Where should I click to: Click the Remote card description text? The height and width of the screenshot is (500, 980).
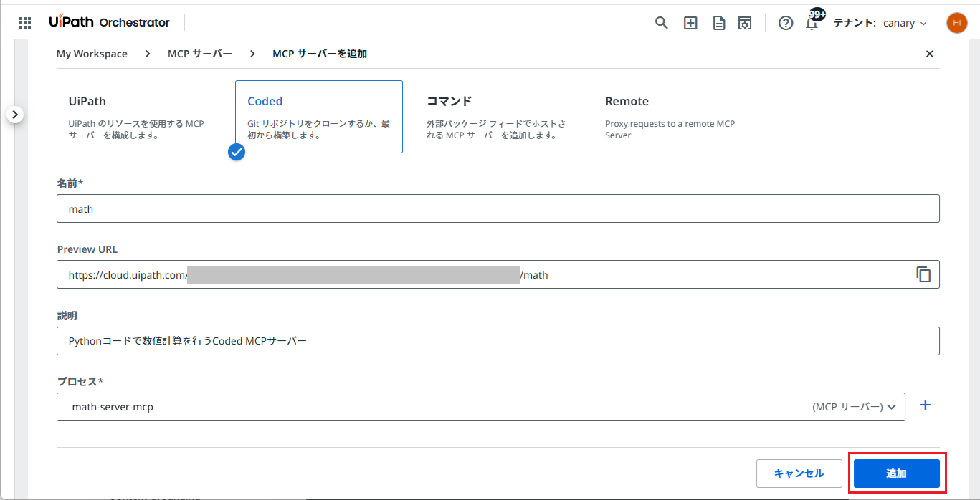pyautogui.click(x=670, y=129)
